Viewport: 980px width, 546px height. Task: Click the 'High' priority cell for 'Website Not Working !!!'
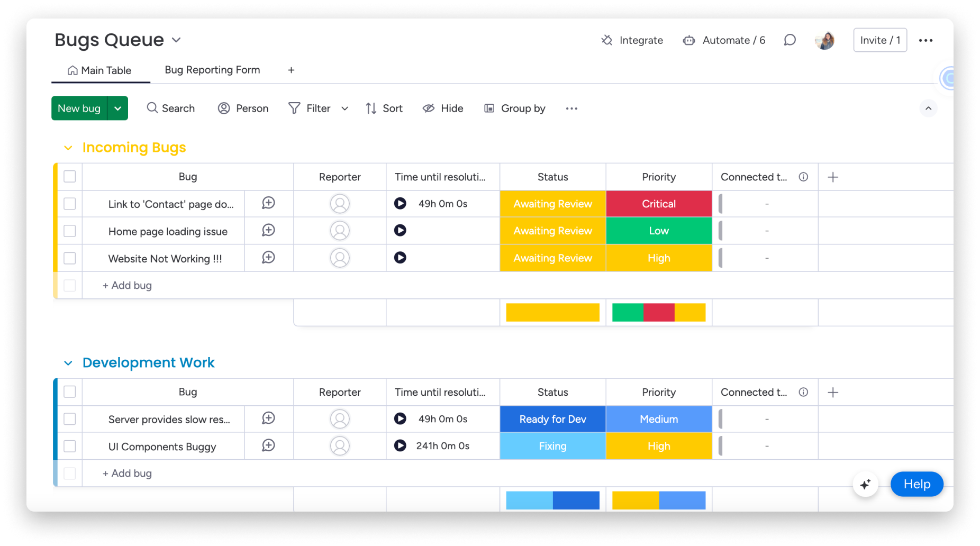pos(658,258)
